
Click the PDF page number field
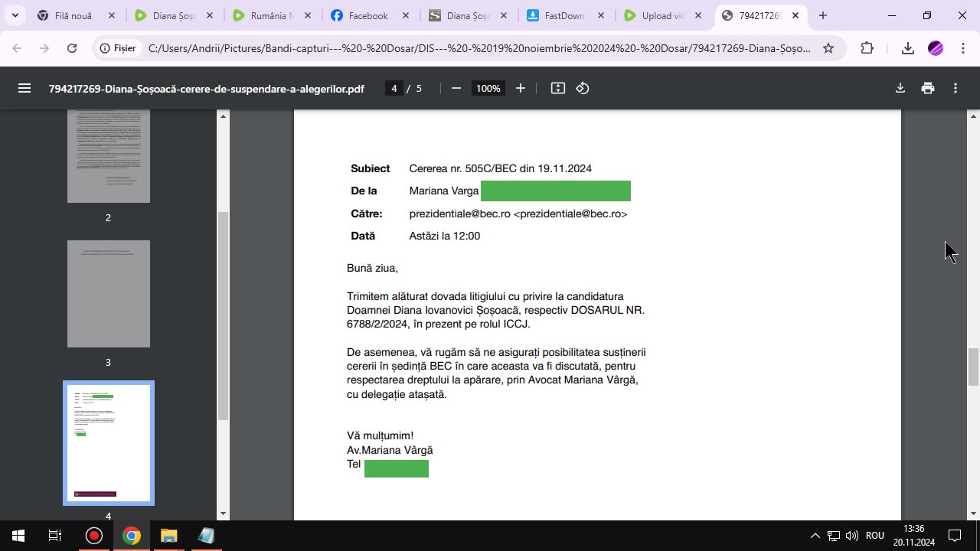[394, 88]
